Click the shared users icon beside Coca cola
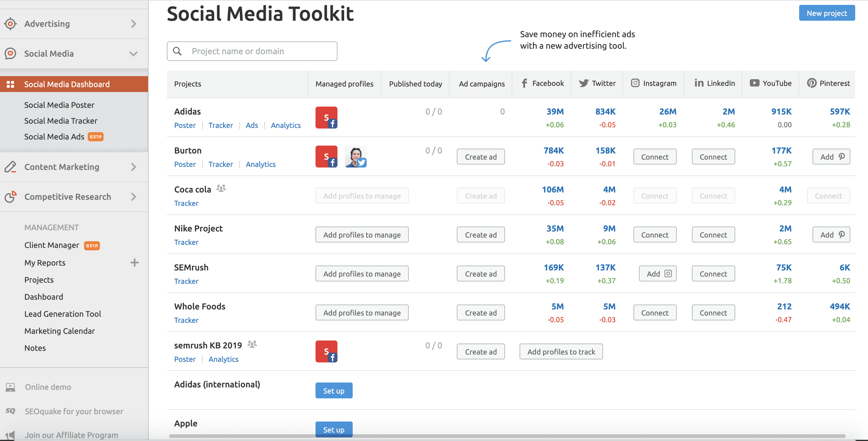This screenshot has width=868, height=441. pos(221,188)
